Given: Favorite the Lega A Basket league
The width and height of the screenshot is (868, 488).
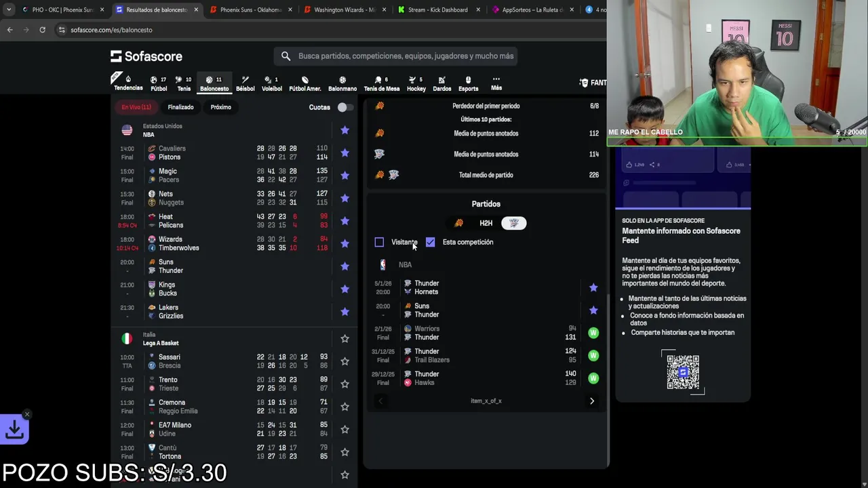Looking at the screenshot, I should pos(344,339).
